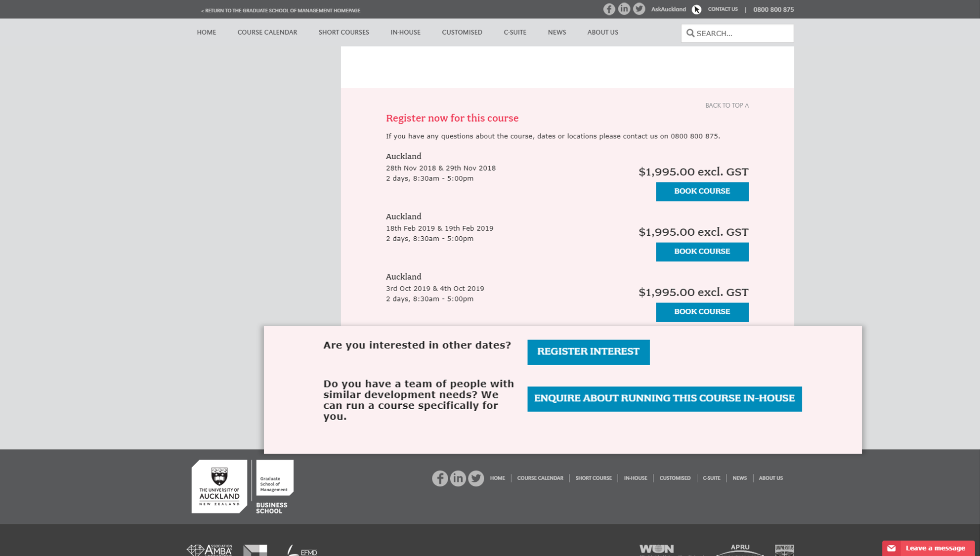Image resolution: width=980 pixels, height=556 pixels.
Task: Open the Leave a message chat widget
Action: pyautogui.click(x=928, y=548)
